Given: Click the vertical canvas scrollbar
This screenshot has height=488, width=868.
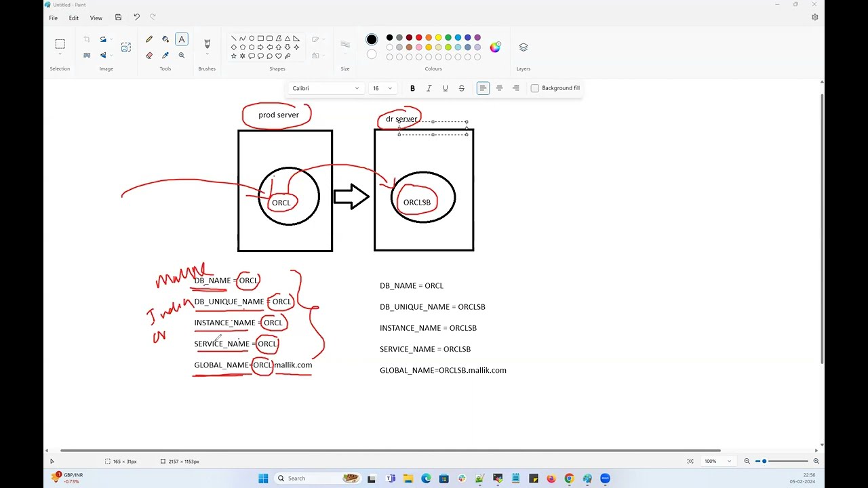Looking at the screenshot, I should 822,228.
